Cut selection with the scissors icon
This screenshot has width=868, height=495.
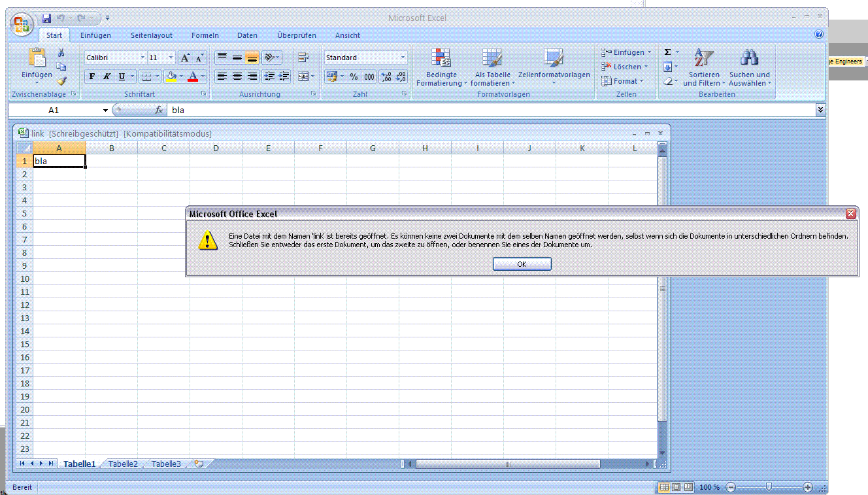click(61, 53)
